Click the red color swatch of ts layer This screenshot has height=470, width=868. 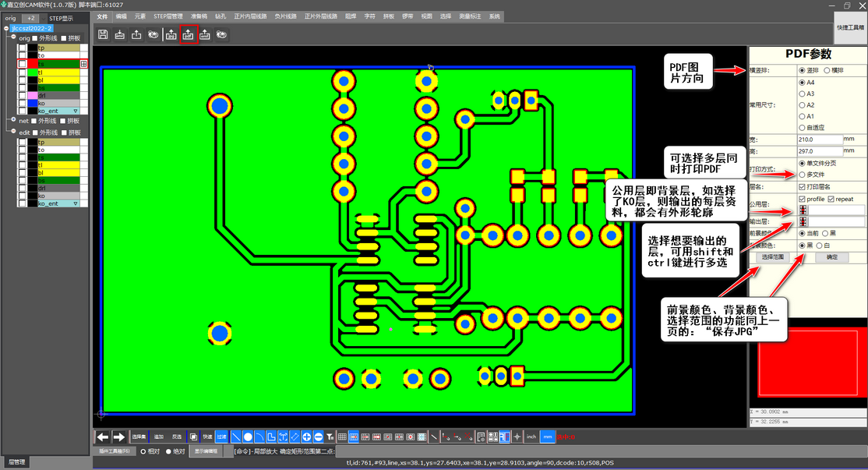33,63
